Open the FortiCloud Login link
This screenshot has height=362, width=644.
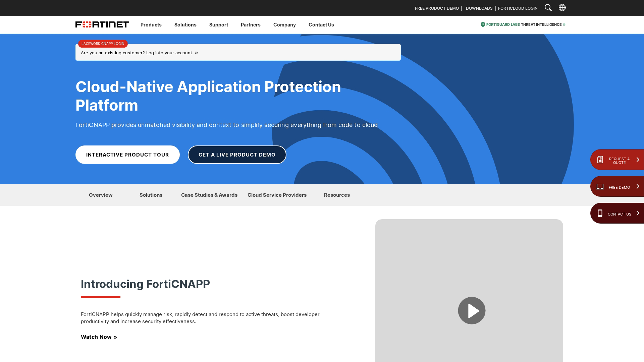tap(518, 8)
